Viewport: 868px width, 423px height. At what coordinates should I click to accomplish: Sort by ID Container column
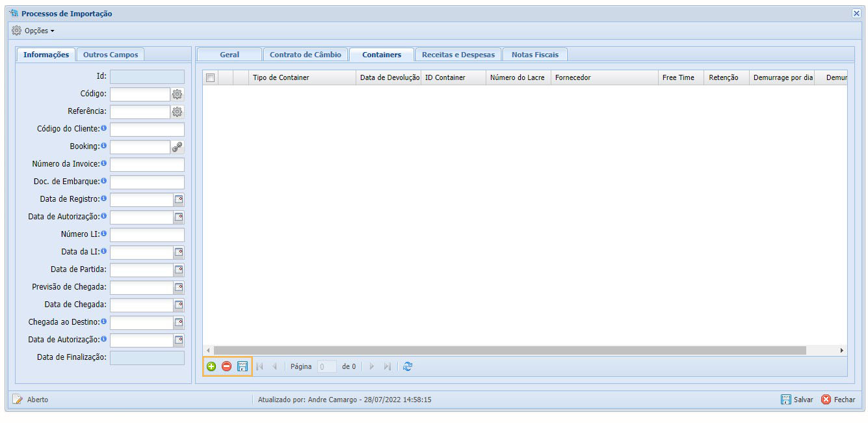pyautogui.click(x=453, y=77)
